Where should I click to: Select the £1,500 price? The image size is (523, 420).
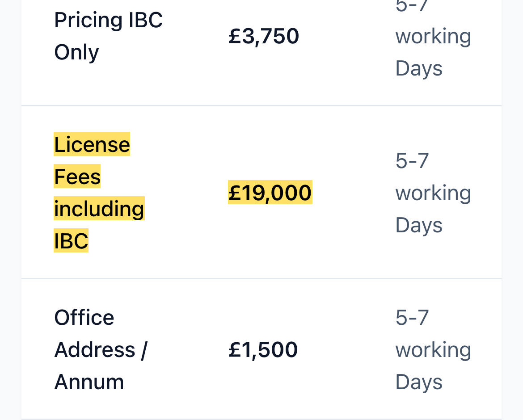click(x=263, y=349)
